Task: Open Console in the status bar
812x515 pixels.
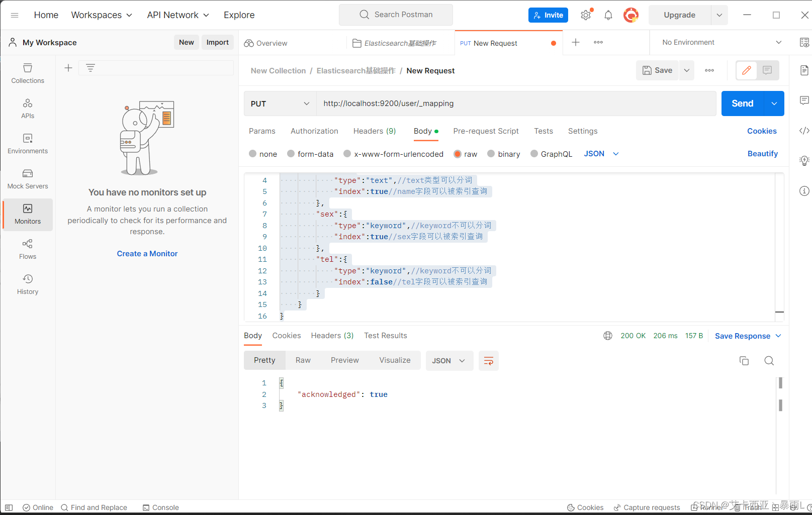Action: point(161,507)
